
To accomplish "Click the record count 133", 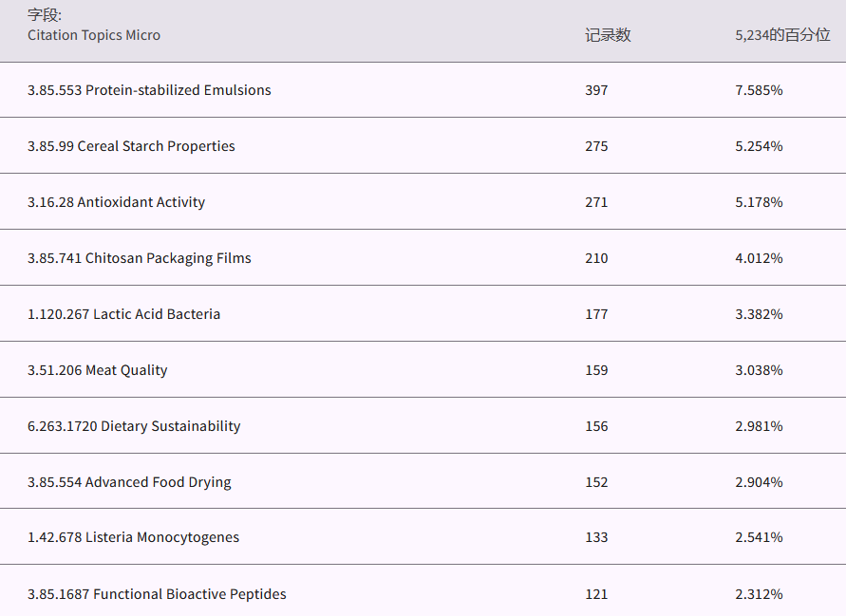I will pos(596,537).
